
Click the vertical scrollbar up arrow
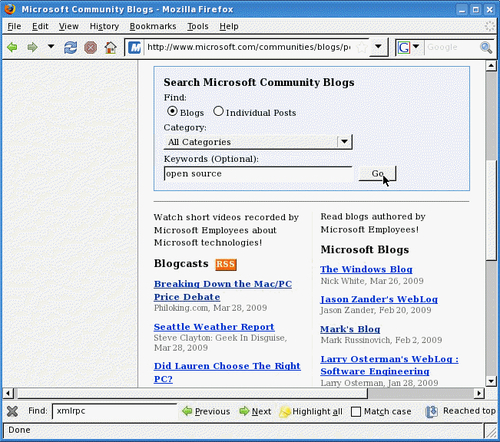click(491, 66)
